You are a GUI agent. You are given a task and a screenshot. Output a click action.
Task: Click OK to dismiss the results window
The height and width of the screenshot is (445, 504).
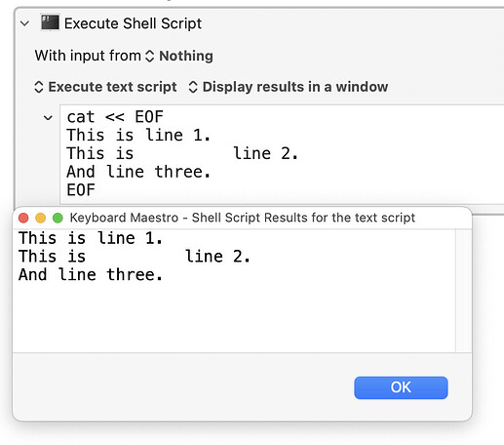(401, 387)
